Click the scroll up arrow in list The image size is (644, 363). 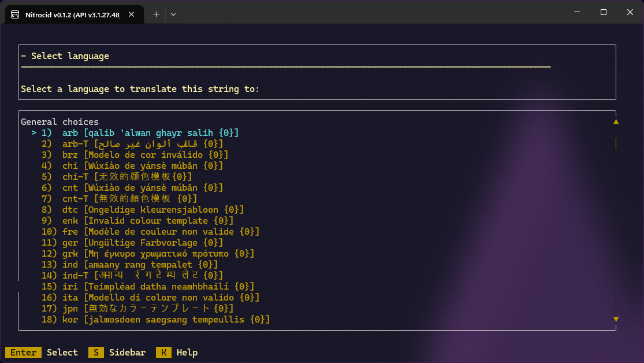click(616, 122)
